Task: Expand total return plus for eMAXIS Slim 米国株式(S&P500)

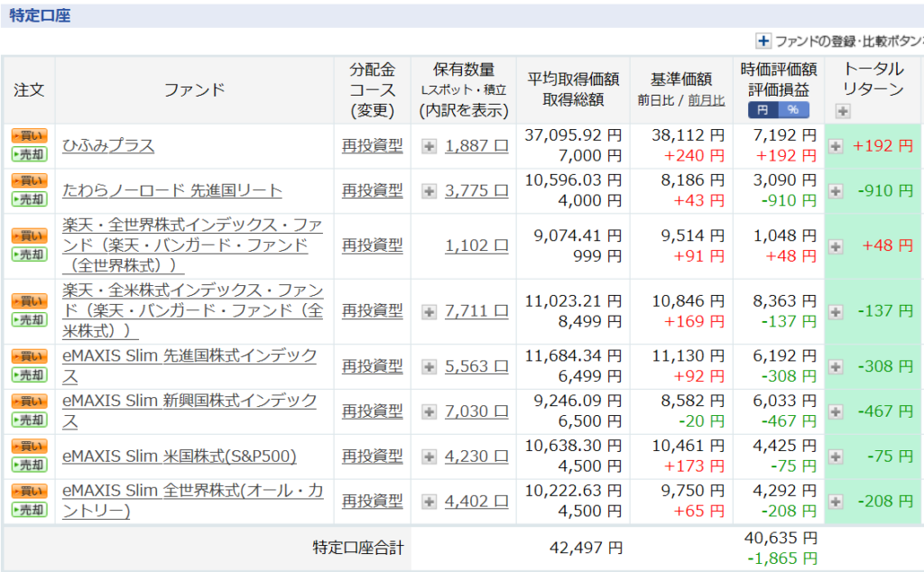Action: pyautogui.click(x=836, y=457)
